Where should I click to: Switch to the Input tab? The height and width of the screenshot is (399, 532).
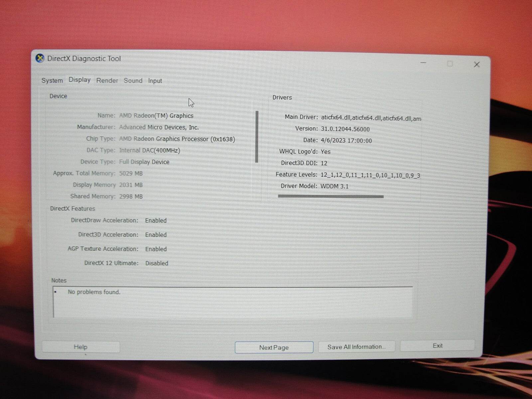[155, 81]
